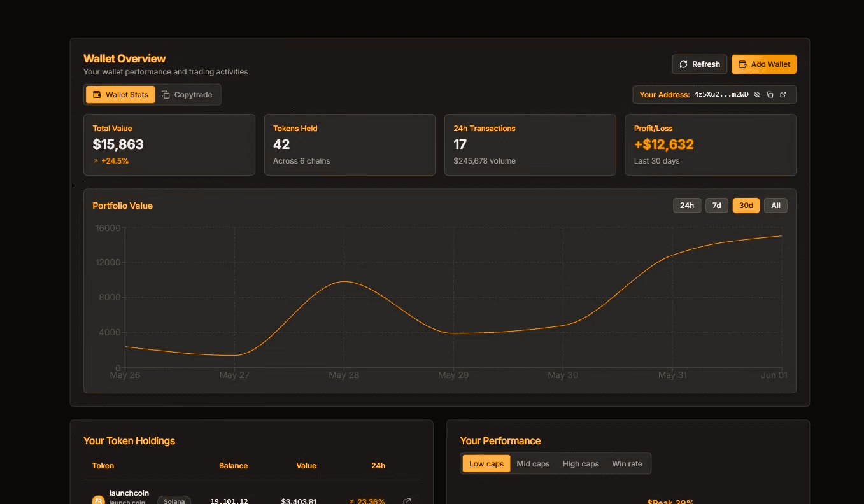View High caps performance
This screenshot has height=504, width=864.
(581, 464)
